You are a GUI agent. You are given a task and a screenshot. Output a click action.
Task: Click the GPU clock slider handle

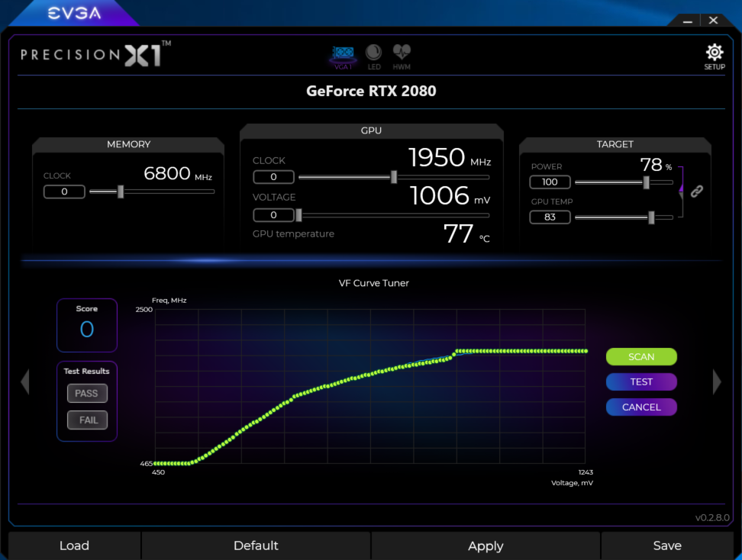click(x=394, y=177)
